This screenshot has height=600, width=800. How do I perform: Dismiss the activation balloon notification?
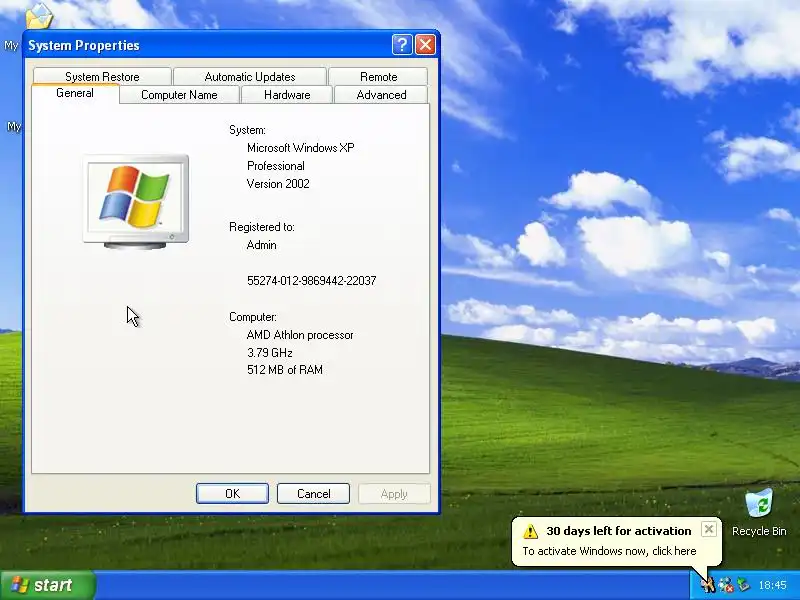[709, 529]
